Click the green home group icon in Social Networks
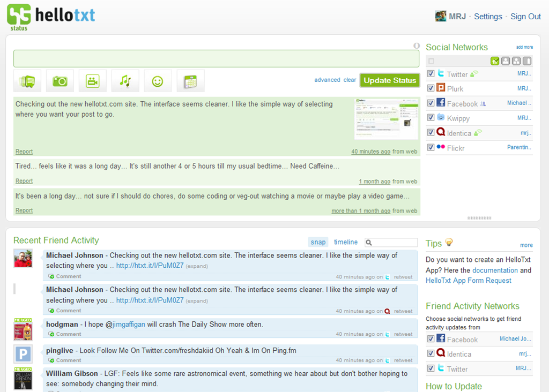Screen dimensions: 549x392 (494, 61)
